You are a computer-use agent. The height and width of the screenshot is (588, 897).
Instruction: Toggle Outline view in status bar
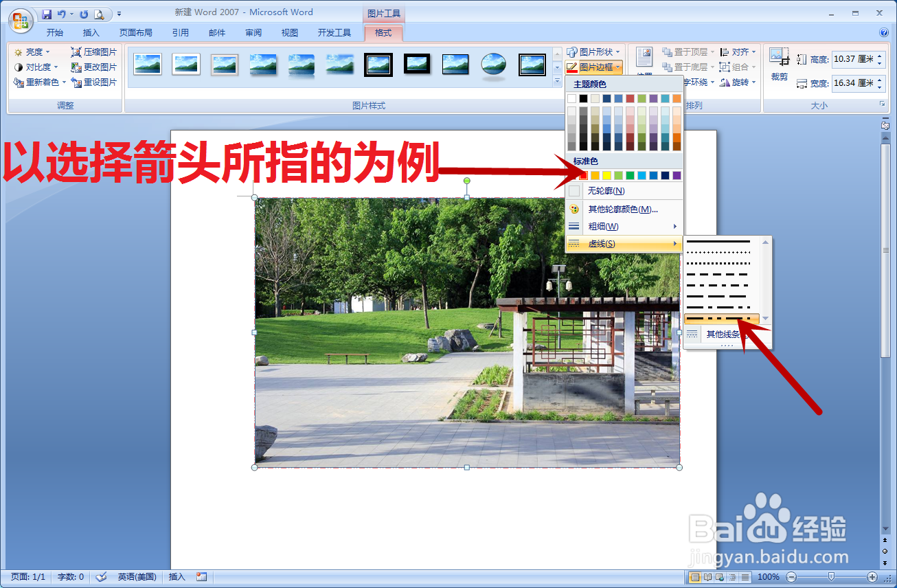point(733,577)
